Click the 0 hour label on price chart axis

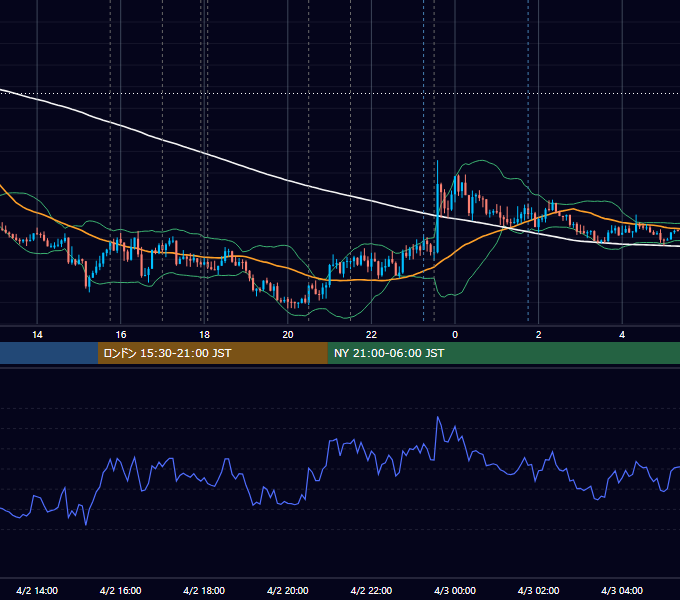tap(455, 335)
